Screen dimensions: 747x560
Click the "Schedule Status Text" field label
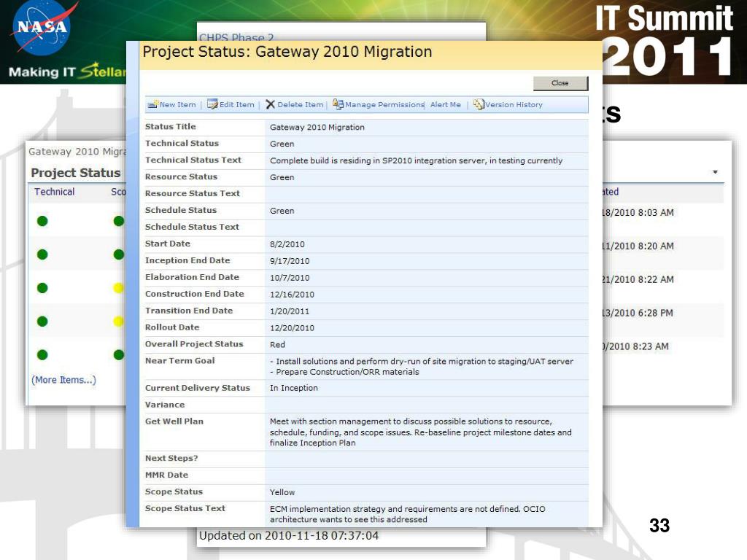pos(192,227)
